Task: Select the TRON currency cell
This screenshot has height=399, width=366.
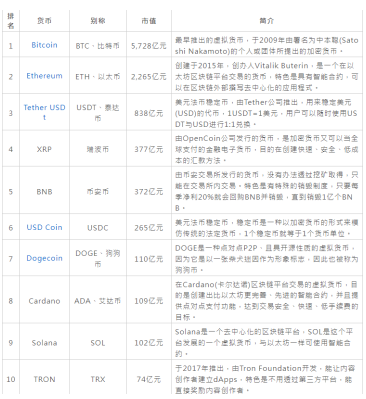Action: tap(44, 379)
